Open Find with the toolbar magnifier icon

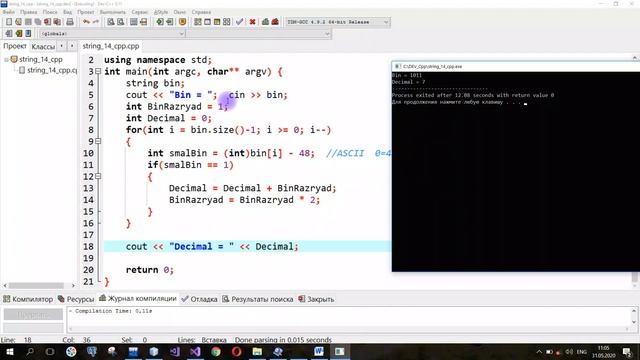coord(111,22)
